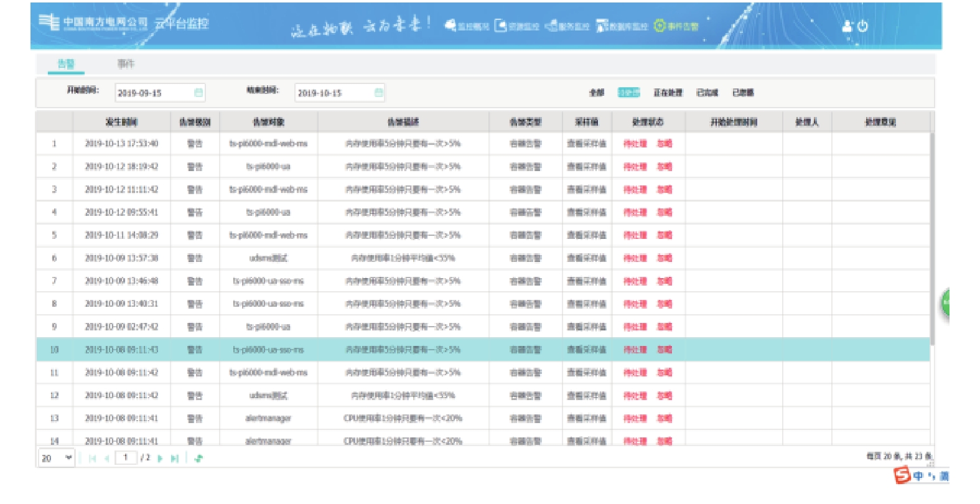The height and width of the screenshot is (504, 980).
Task: Filter alarms by 正在处理 in-progress status
Action: tap(668, 93)
